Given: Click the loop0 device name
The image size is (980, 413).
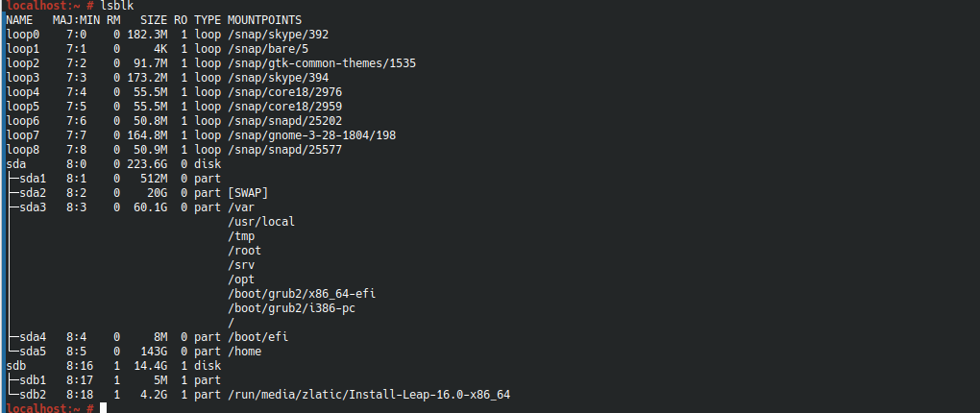Looking at the screenshot, I should pos(23,34).
